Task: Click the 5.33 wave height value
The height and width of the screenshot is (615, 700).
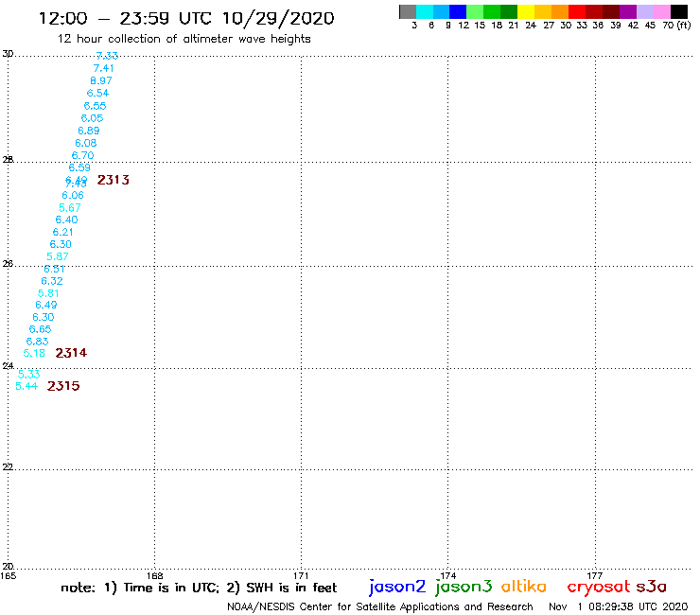Action: click(x=29, y=375)
